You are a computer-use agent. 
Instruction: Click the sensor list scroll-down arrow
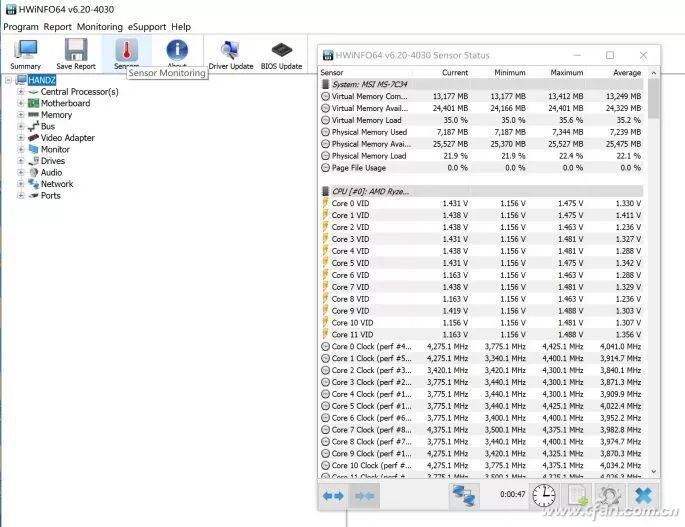pyautogui.click(x=654, y=472)
